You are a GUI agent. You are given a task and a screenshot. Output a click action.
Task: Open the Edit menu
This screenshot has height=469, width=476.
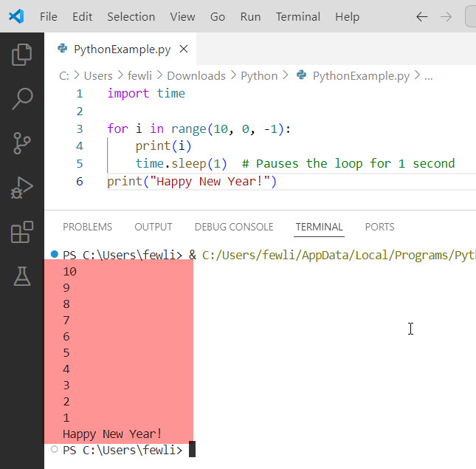point(82,17)
